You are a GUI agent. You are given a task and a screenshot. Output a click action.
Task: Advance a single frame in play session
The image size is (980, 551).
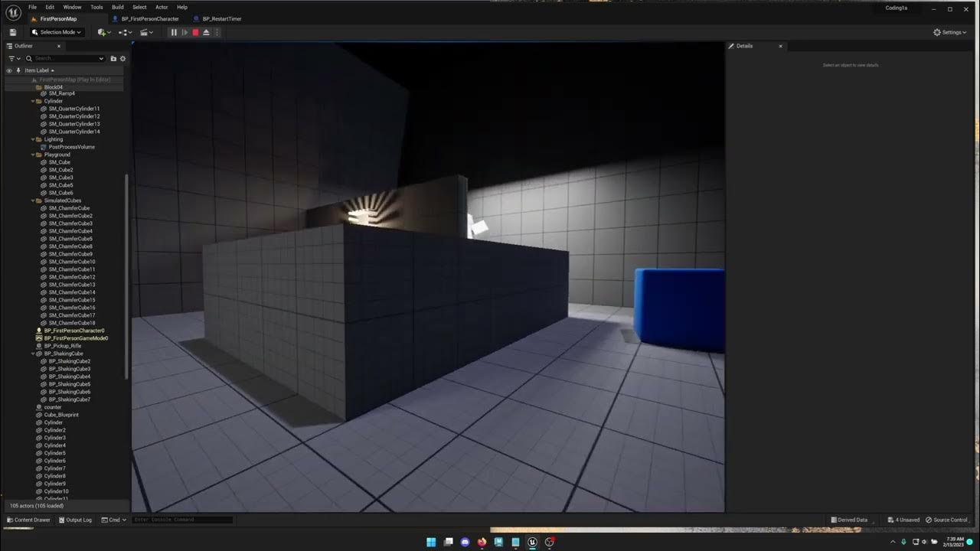click(x=185, y=32)
